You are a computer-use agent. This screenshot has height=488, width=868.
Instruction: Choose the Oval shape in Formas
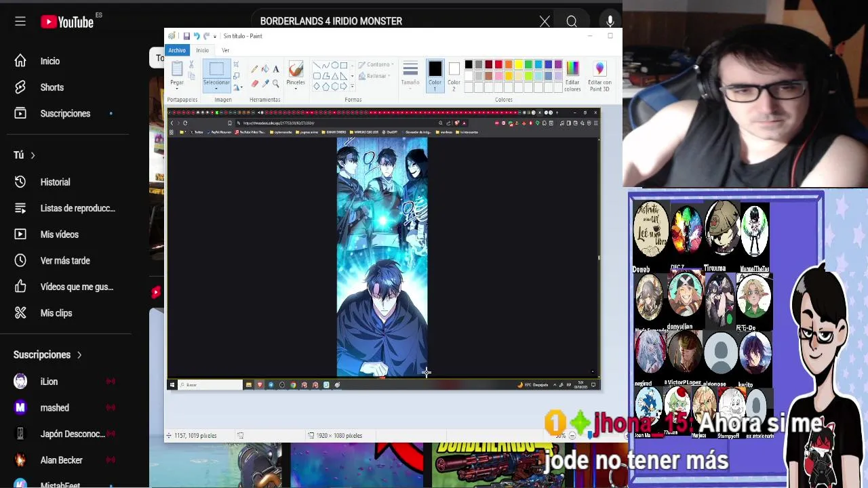[x=335, y=65]
